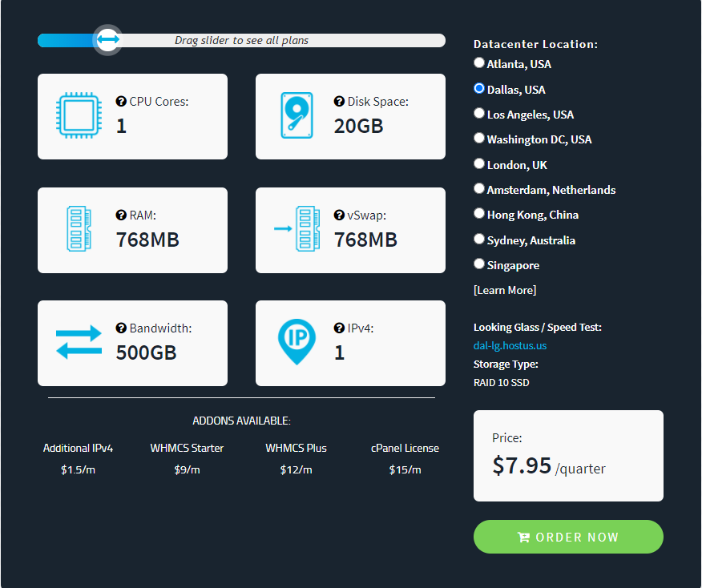702x588 pixels.
Task: Open IPv4 help question mark
Action: (339, 328)
